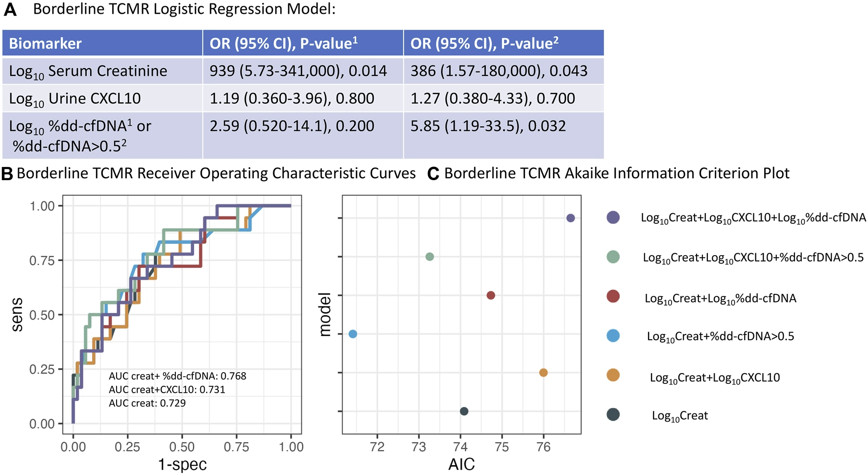The width and height of the screenshot is (868, 474).
Task: Click the dark gray legend dot for Log10Creat
Action: pos(613,414)
